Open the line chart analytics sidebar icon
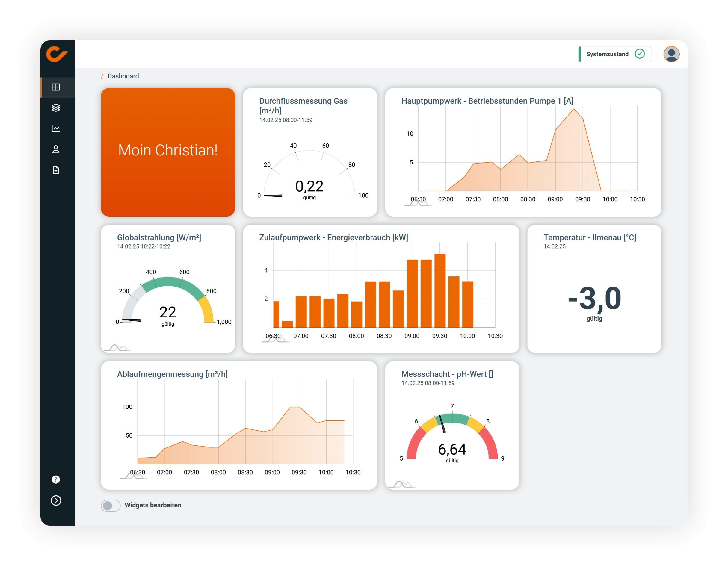Viewport: 728px width, 566px height. 56,128
